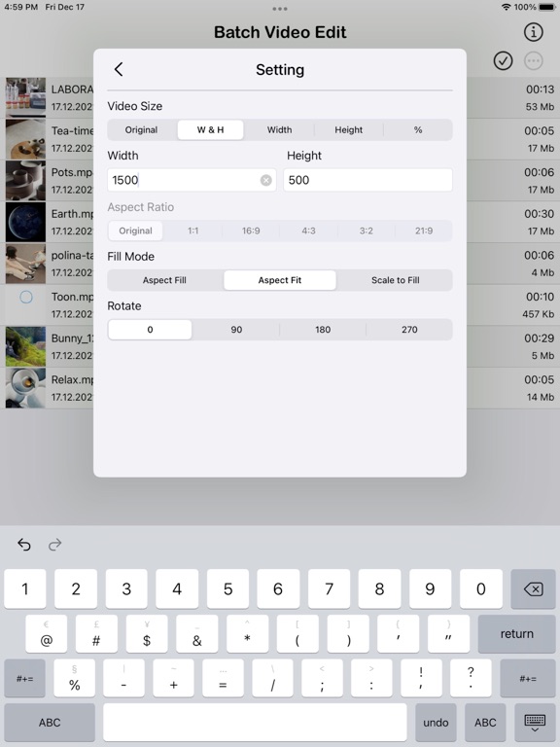Tap the 00:30 duration of Earth video
560x747 pixels.
click(x=539, y=214)
